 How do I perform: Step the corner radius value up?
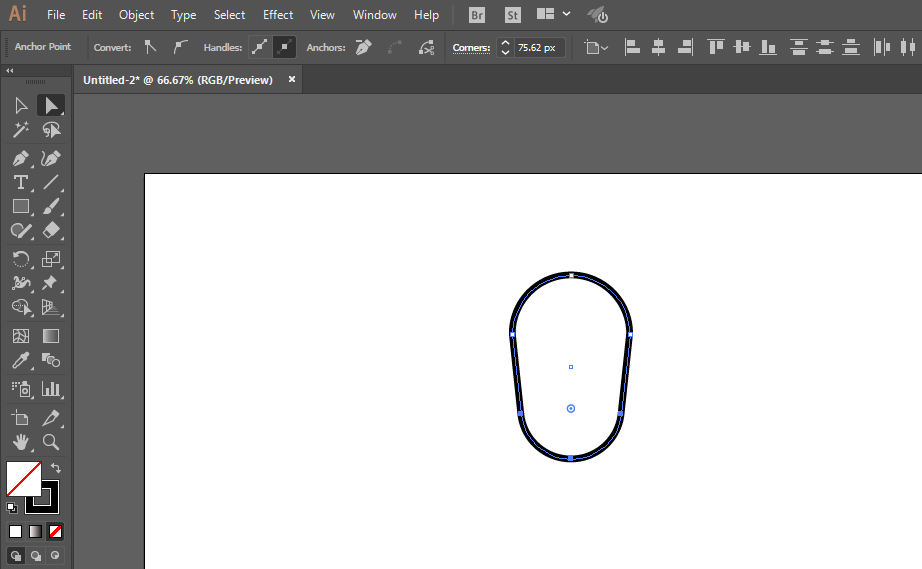[505, 43]
